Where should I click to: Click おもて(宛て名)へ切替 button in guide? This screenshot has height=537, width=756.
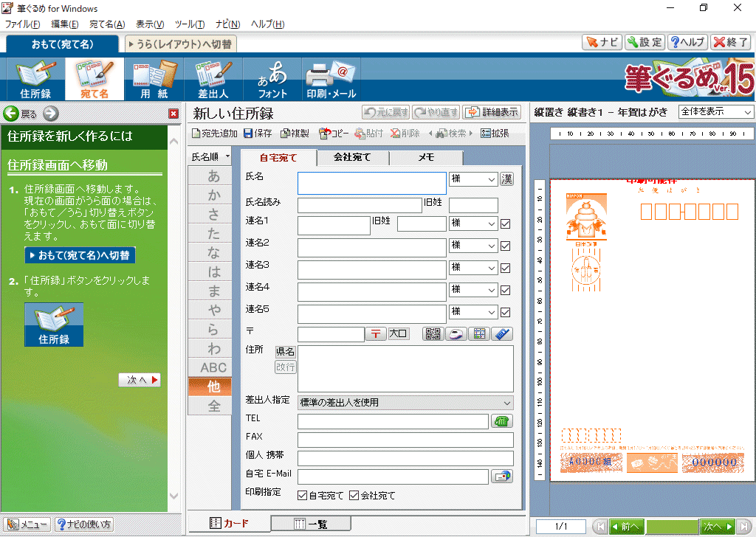pos(80,255)
